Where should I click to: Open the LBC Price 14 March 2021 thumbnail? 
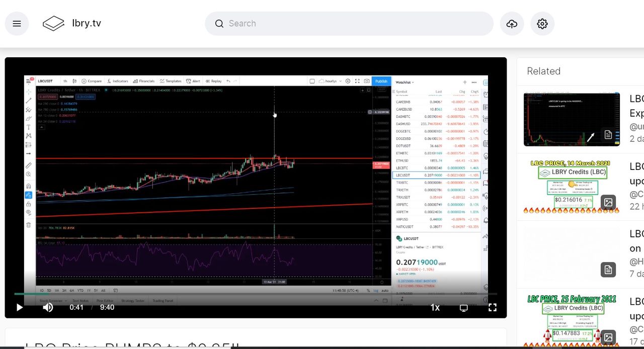pyautogui.click(x=572, y=187)
